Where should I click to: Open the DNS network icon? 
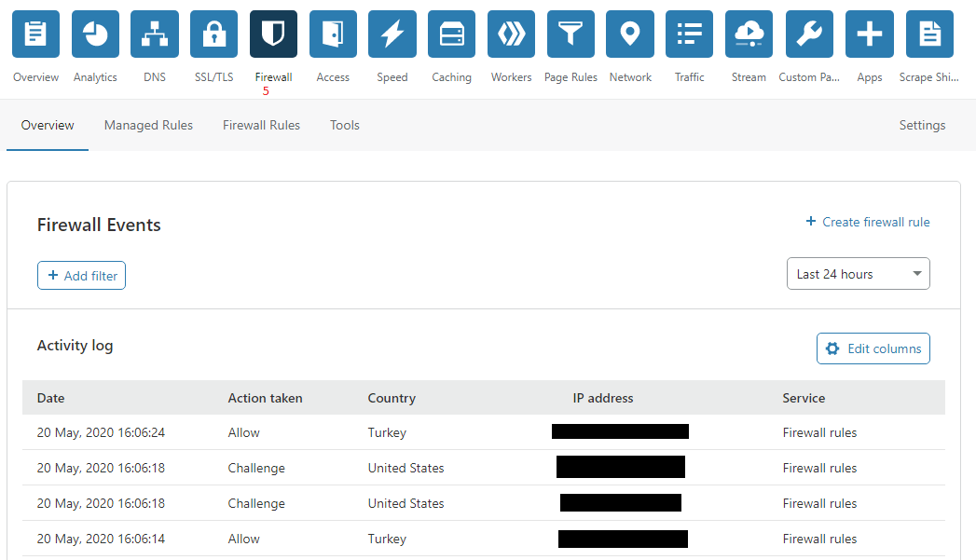tap(155, 34)
